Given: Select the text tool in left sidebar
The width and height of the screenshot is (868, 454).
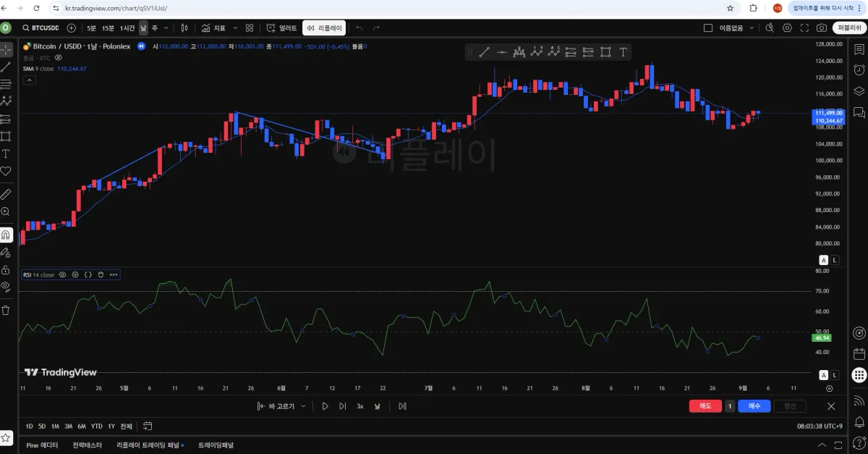Looking at the screenshot, I should pos(6,154).
